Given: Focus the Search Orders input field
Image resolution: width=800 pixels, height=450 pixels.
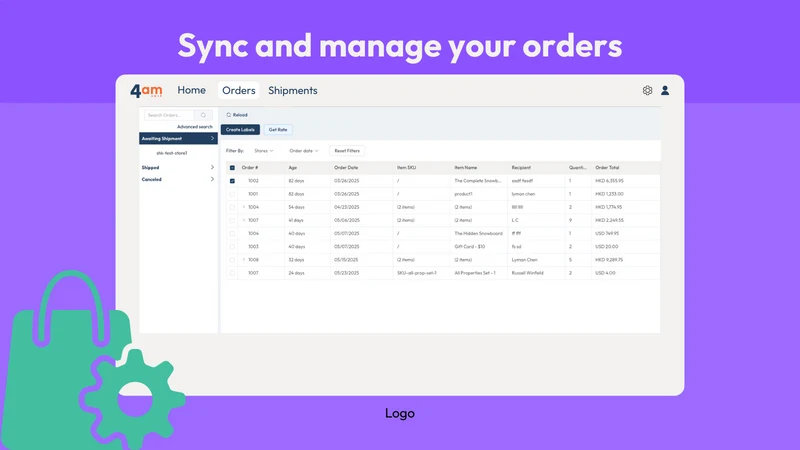Looking at the screenshot, I should 169,115.
